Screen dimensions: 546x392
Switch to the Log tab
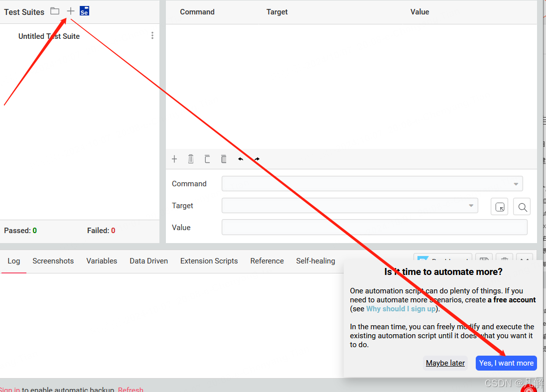[14, 261]
